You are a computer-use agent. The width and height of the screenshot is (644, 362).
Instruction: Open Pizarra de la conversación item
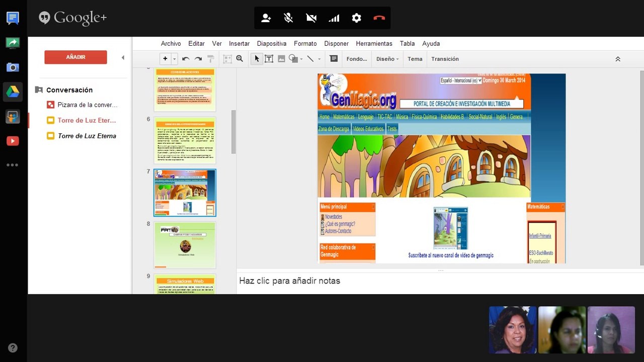(x=88, y=105)
